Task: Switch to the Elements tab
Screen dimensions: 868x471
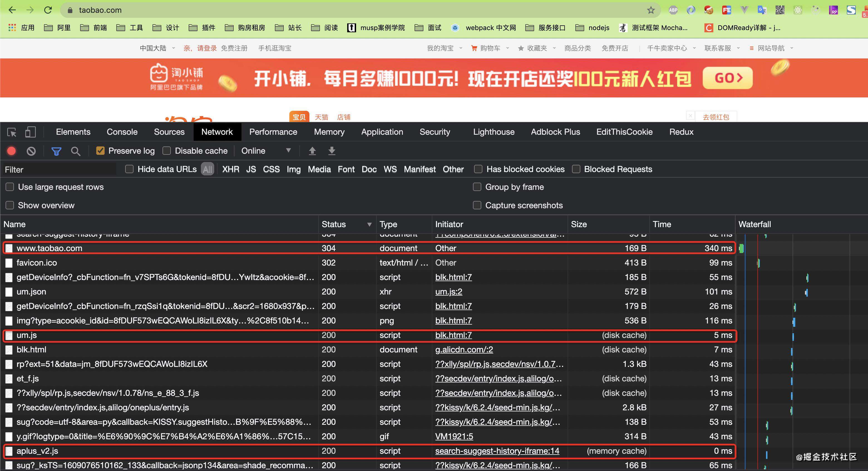Action: tap(73, 132)
